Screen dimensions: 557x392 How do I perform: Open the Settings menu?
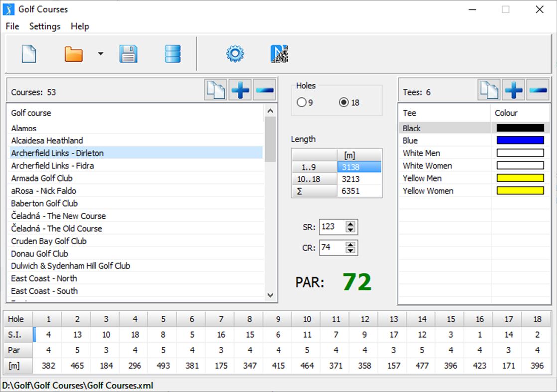click(x=45, y=26)
